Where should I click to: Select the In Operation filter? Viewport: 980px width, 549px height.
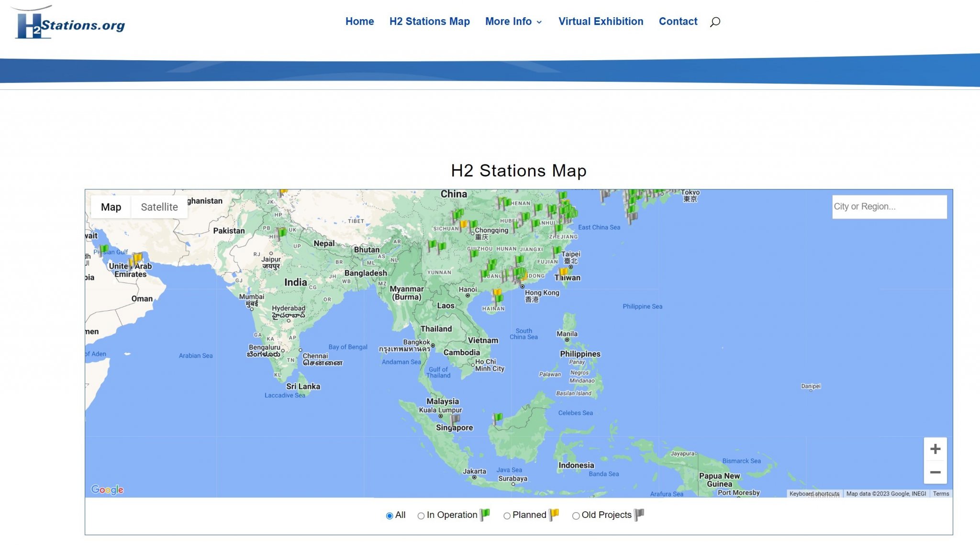(x=421, y=516)
